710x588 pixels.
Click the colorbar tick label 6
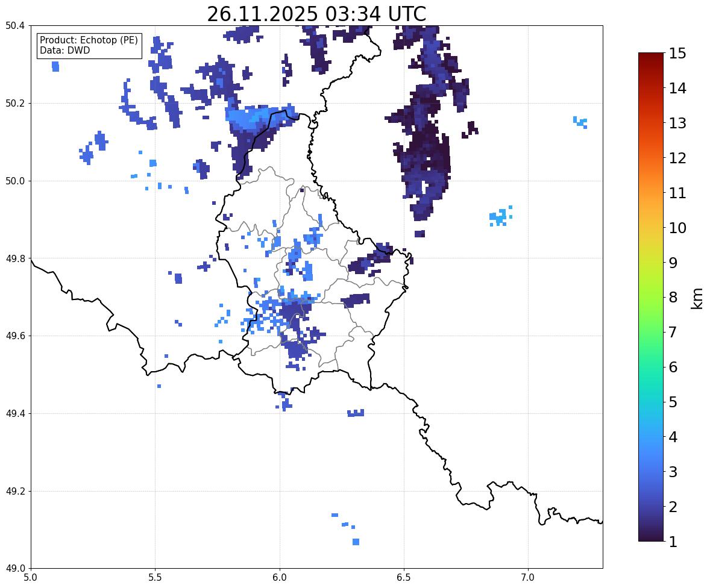tap(673, 367)
